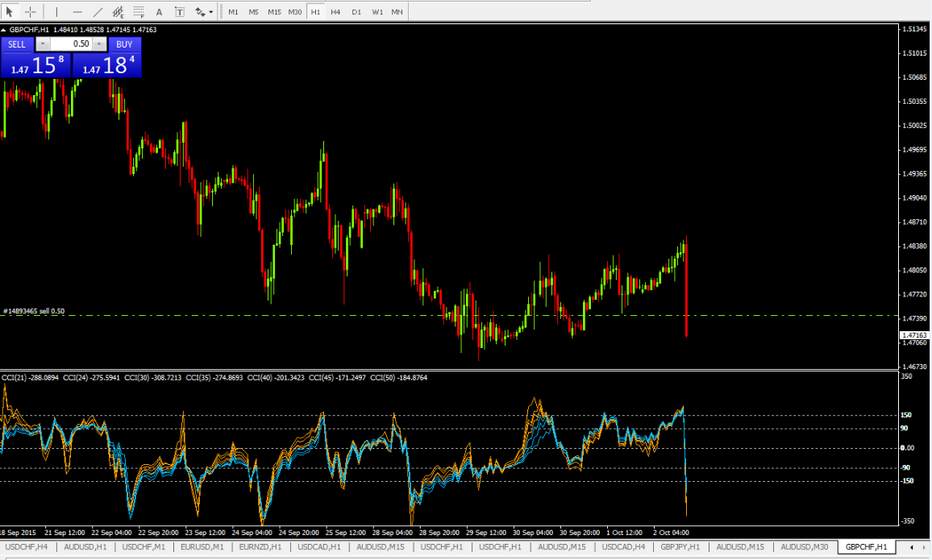The width and height of the screenshot is (932, 560).
Task: Open the USDCHF,H4 chart tab
Action: [27, 547]
